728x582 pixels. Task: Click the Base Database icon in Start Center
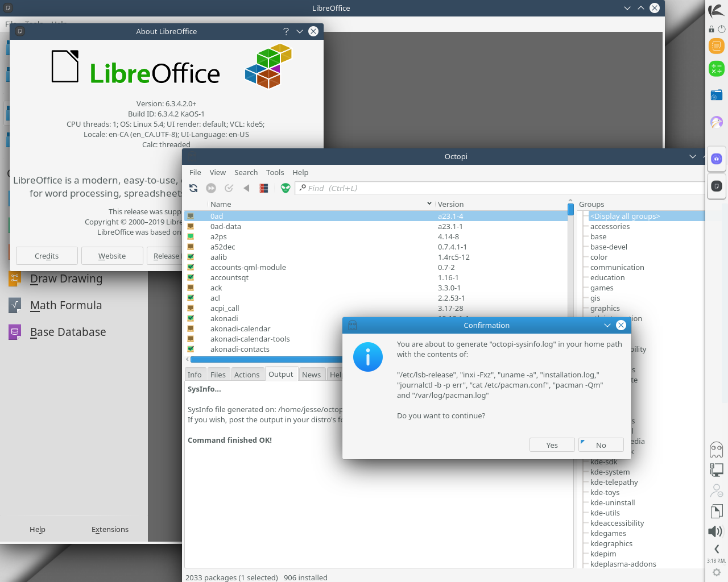tap(15, 332)
